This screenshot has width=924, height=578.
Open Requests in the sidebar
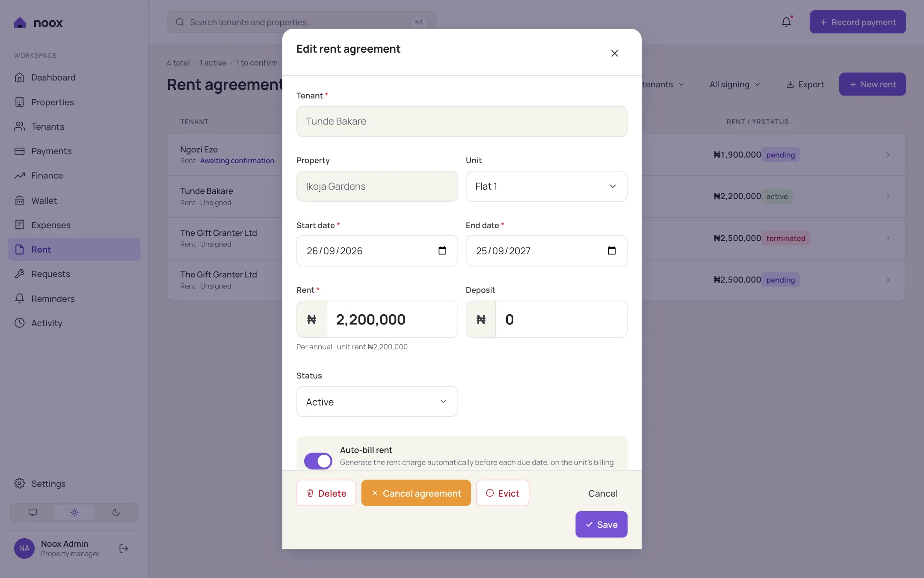click(74, 274)
